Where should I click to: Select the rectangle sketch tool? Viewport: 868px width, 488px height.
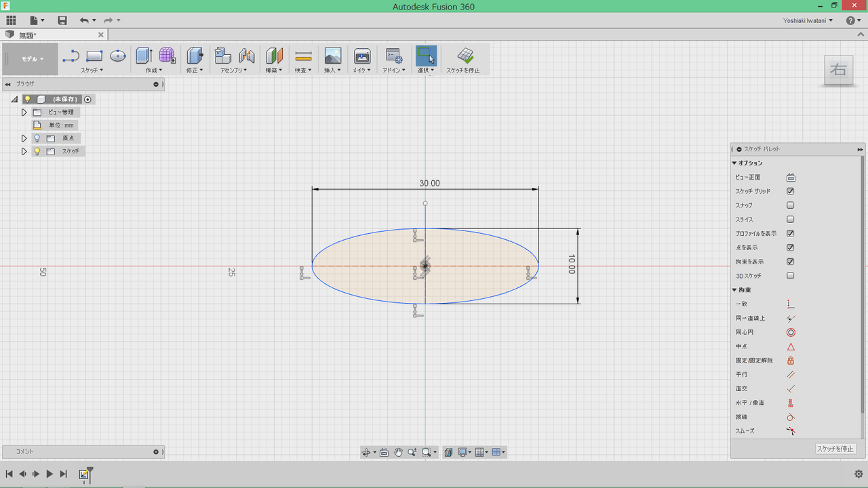(x=94, y=56)
